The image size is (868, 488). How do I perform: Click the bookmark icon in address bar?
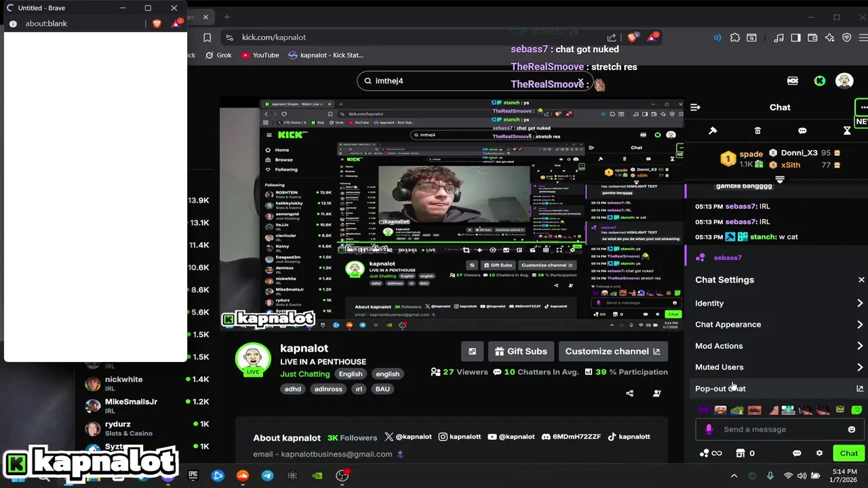(x=208, y=37)
